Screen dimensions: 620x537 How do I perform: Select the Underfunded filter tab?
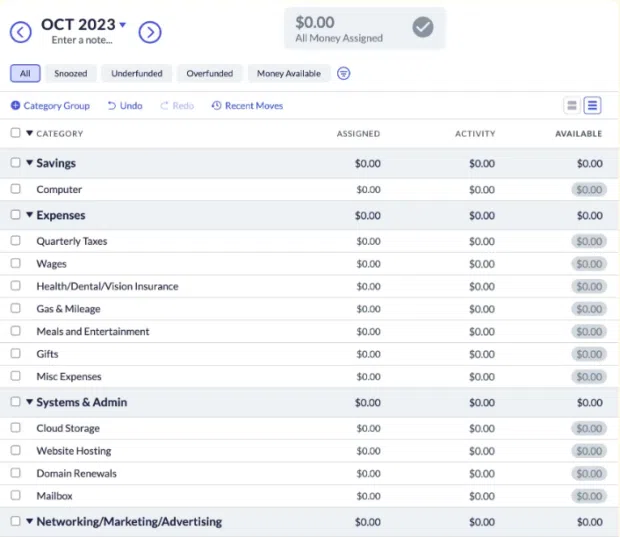coord(137,74)
